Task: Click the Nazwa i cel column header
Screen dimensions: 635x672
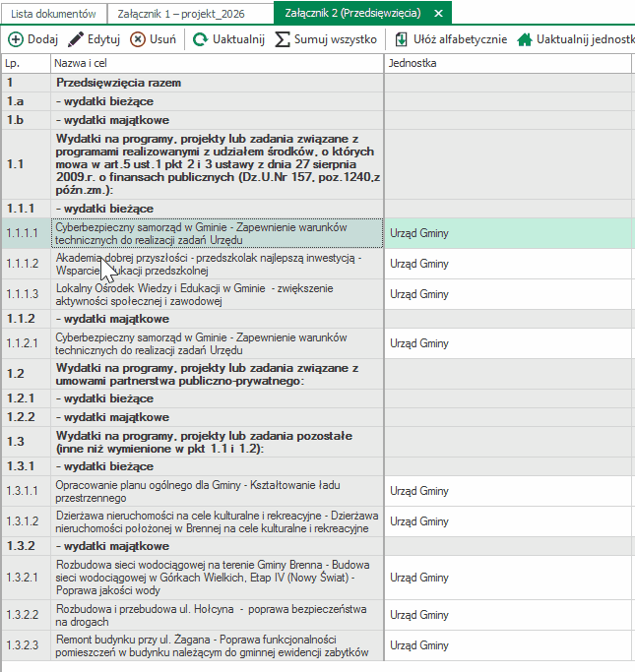Action: (217, 63)
